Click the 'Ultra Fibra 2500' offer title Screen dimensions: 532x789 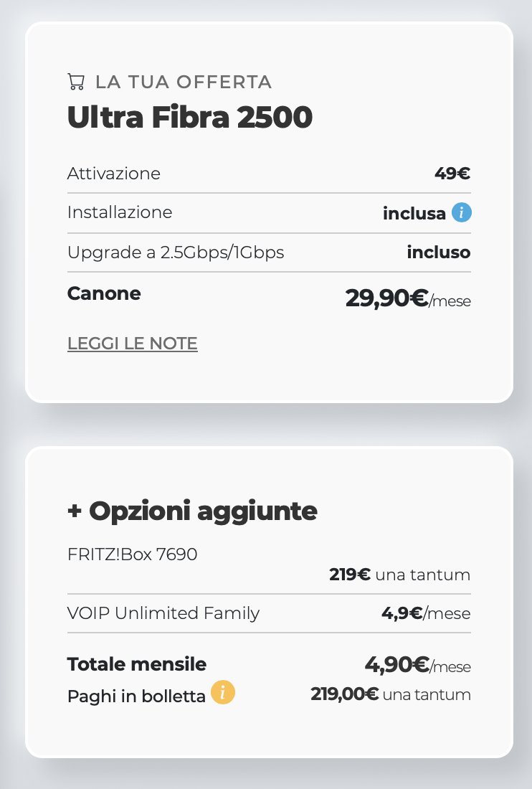point(189,117)
